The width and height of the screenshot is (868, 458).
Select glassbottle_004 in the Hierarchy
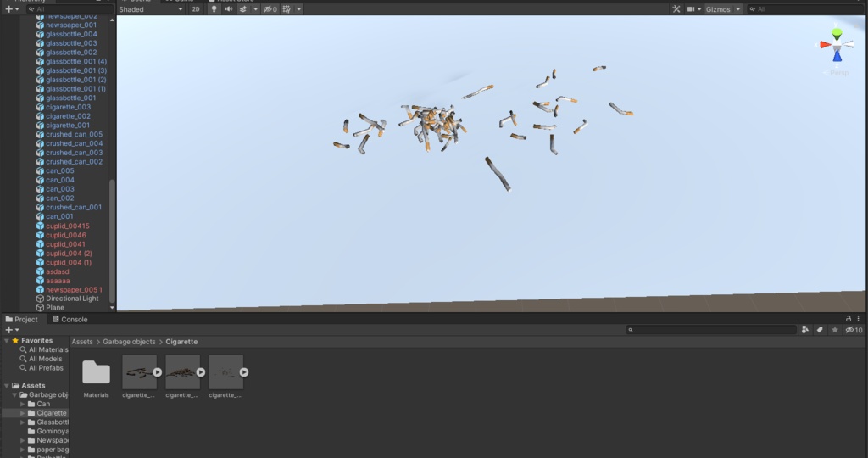(71, 34)
